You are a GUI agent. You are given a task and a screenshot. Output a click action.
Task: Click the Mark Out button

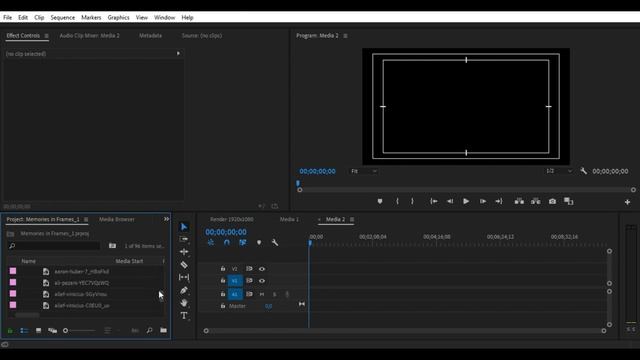tap(412, 201)
